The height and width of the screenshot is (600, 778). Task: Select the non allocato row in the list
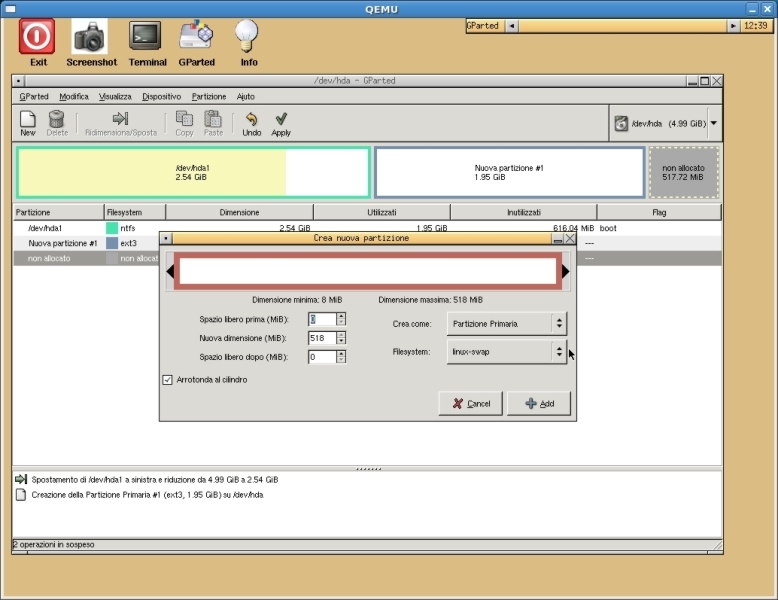(x=367, y=258)
